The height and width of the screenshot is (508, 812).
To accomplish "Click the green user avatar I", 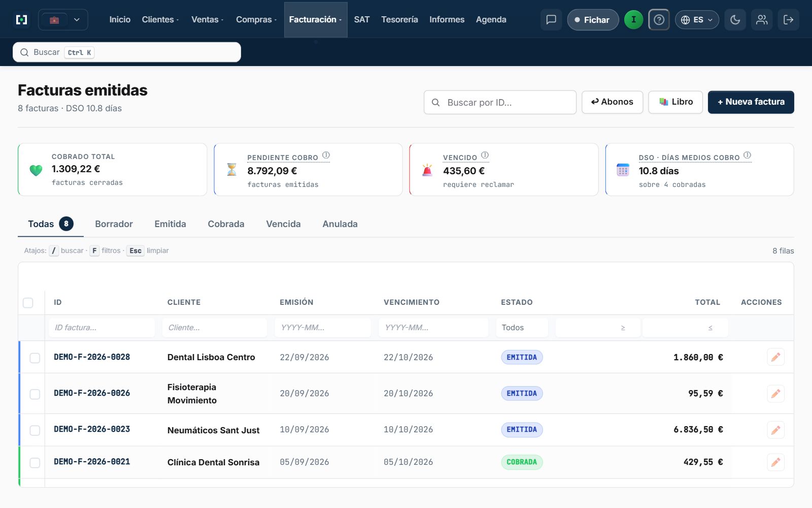I will tap(633, 20).
